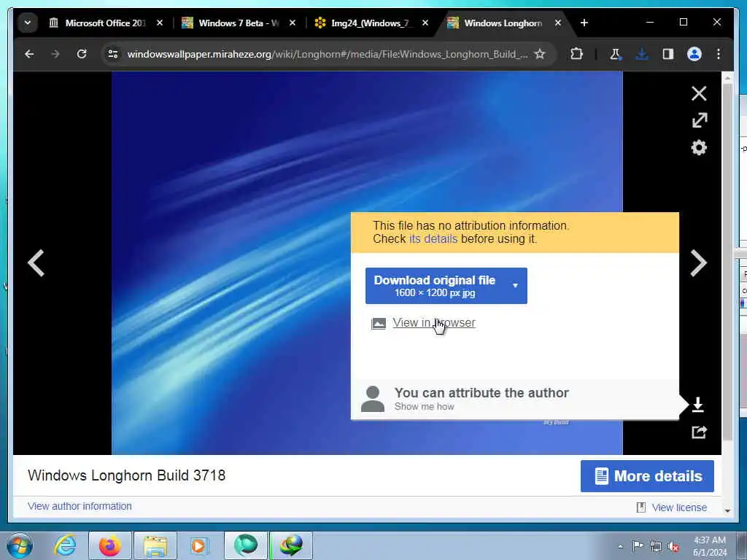Click the muted volume tray icon
Screen dimensions: 747x560
[673, 546]
